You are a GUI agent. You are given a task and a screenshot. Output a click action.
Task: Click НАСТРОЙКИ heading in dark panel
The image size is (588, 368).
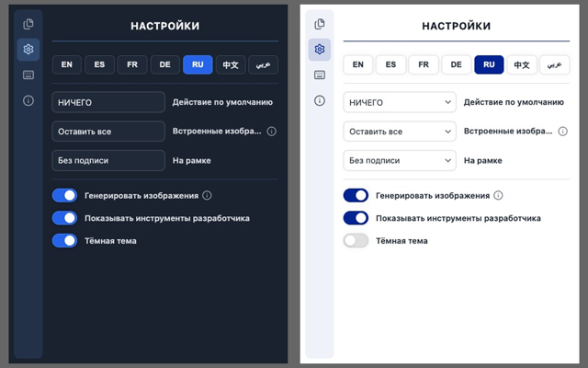pos(165,26)
